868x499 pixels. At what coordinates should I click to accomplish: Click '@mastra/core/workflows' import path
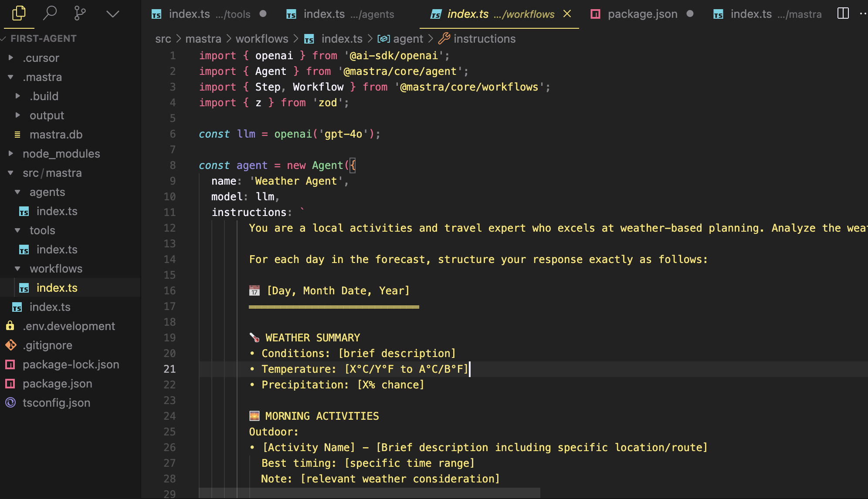click(x=469, y=87)
